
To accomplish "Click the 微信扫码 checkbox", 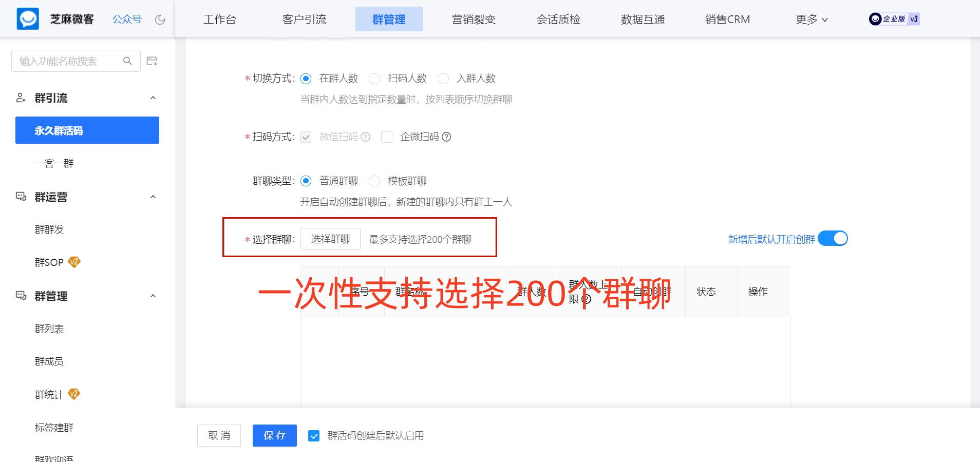I will tap(306, 137).
